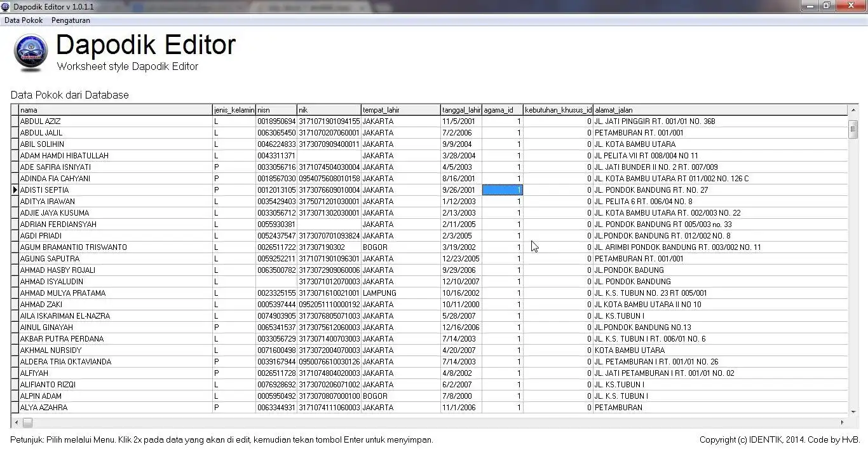Click the horizontal scrollbar thumb
This screenshot has height=463, width=868.
[x=28, y=422]
